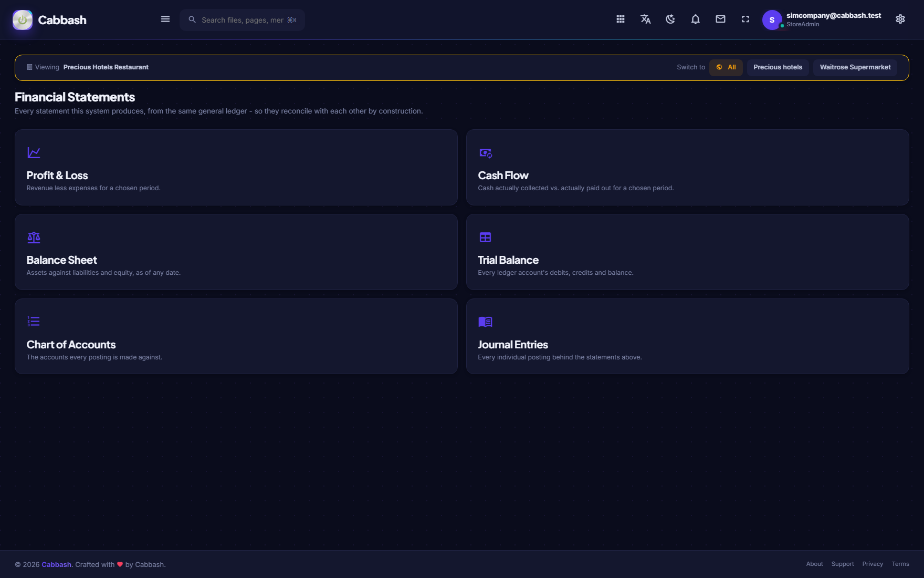
Task: Open the mail inbox icon
Action: tap(720, 19)
